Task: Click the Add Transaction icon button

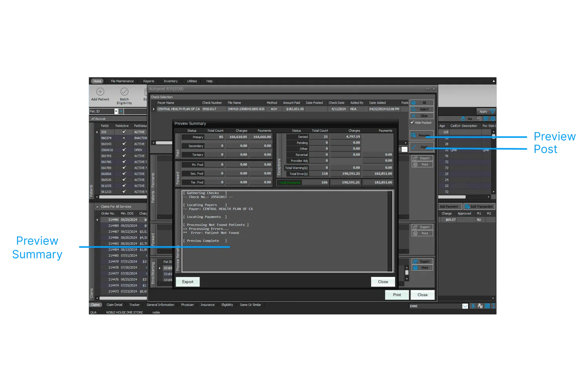Action: click(x=479, y=207)
